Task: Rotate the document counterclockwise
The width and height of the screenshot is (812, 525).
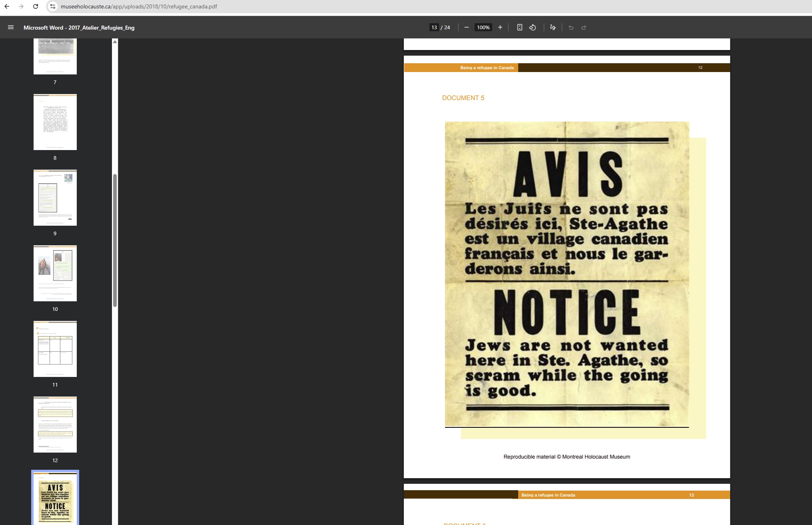Action: (x=533, y=28)
